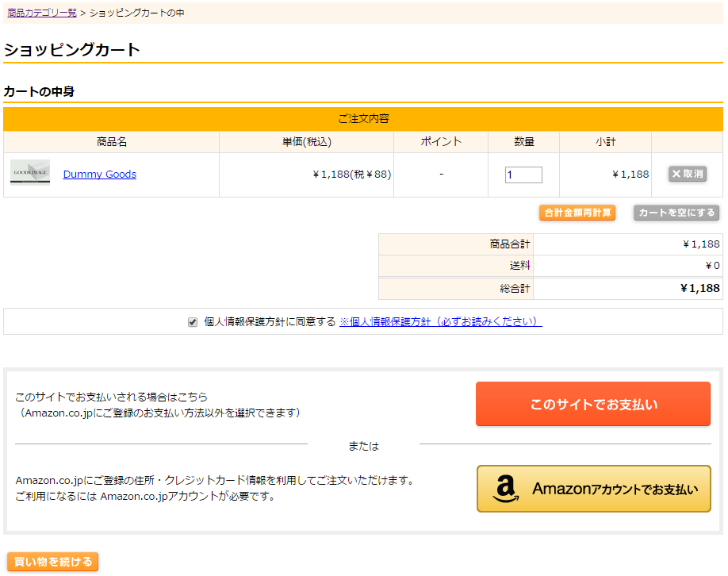Click the 個人情報保護方針に同意する label text
The height and width of the screenshot is (576, 728).
pyautogui.click(x=270, y=322)
